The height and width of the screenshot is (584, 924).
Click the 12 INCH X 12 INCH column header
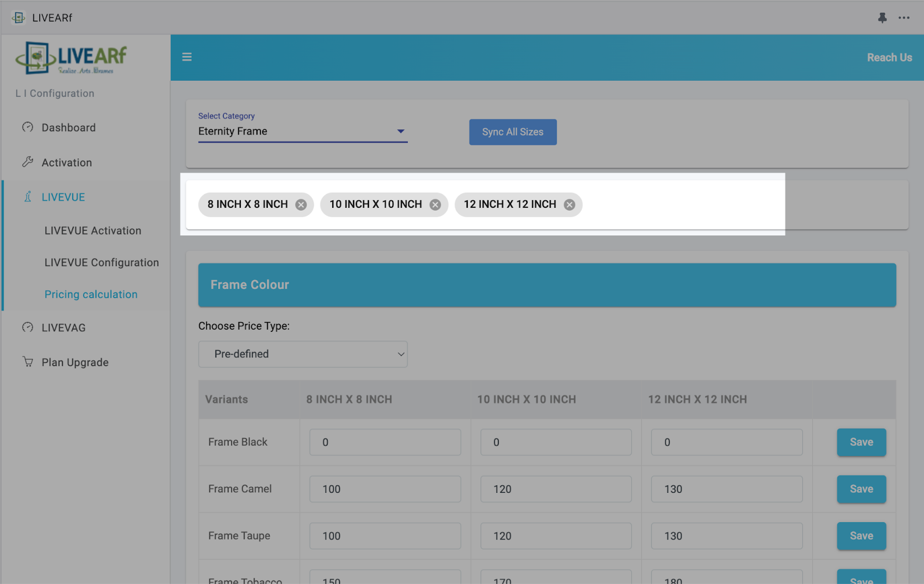[698, 399]
